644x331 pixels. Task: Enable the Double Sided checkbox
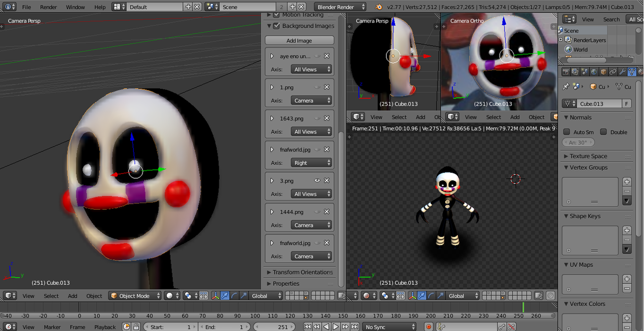click(603, 132)
